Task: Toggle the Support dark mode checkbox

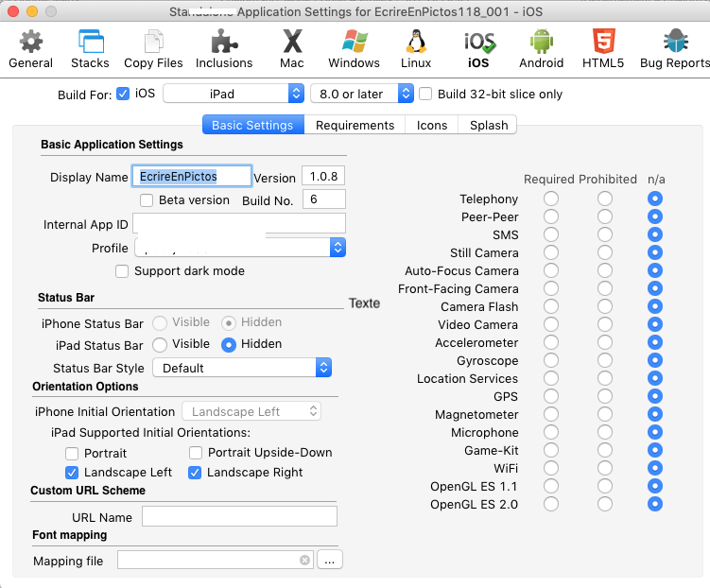Action: coord(122,271)
